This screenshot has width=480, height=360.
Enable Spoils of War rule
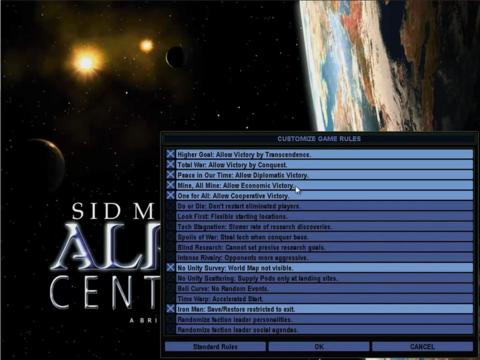pyautogui.click(x=319, y=237)
